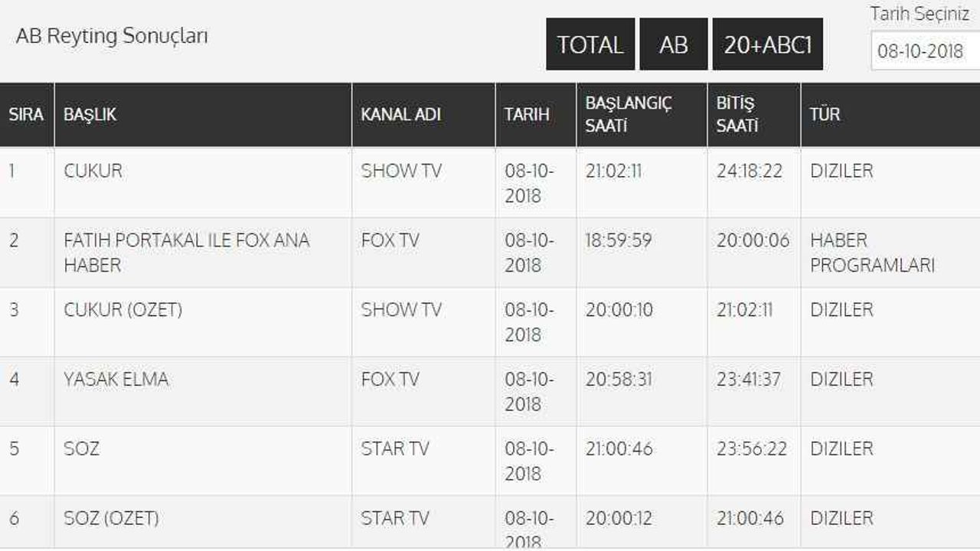Click BAŞLANGIÇ SAATİ column header
Screen dimensions: 980x551
tap(628, 115)
